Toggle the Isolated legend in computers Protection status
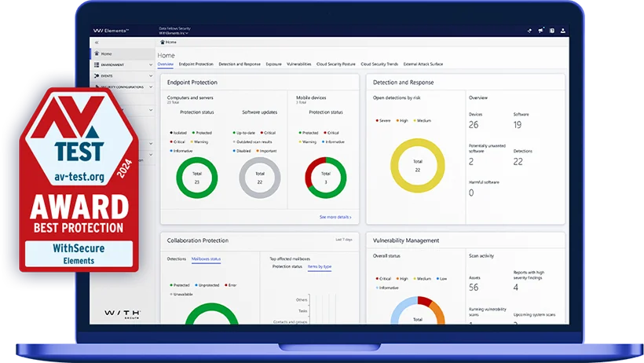The width and height of the screenshot is (644, 363). pos(178,133)
